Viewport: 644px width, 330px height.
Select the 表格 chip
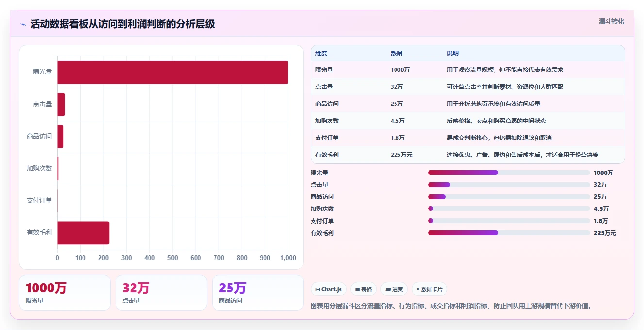pos(363,289)
